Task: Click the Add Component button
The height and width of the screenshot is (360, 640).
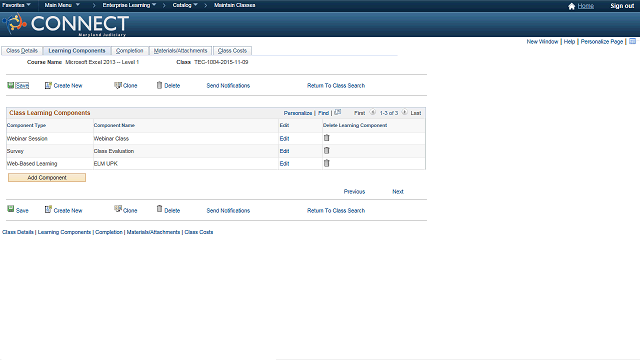Action: coord(47,178)
